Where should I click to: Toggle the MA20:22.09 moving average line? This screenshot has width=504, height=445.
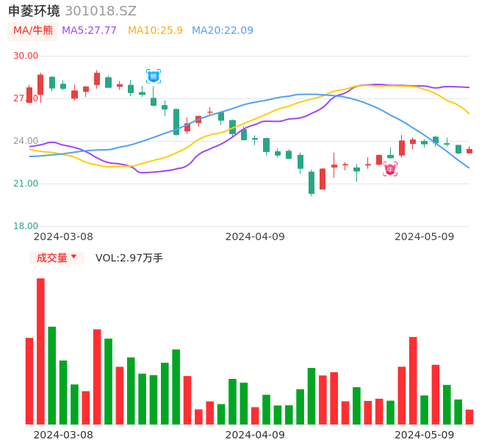pos(222,31)
